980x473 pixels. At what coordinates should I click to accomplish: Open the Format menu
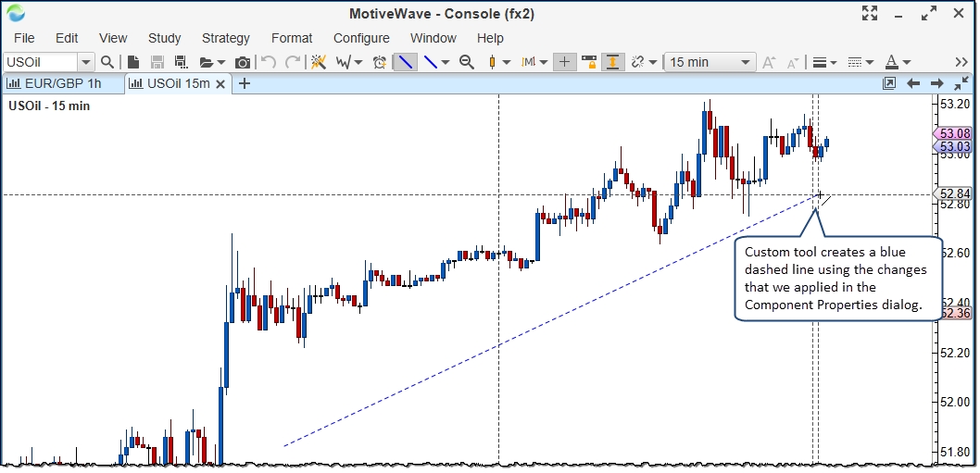click(x=292, y=38)
